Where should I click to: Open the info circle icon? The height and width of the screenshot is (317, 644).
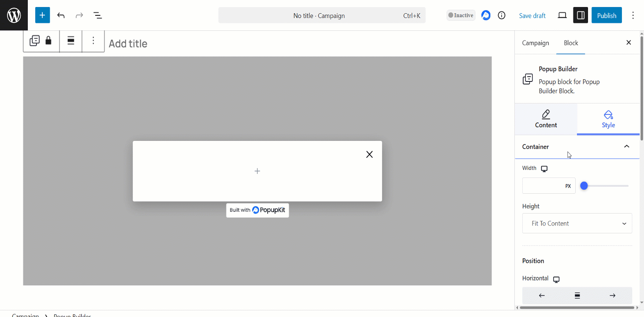point(502,15)
